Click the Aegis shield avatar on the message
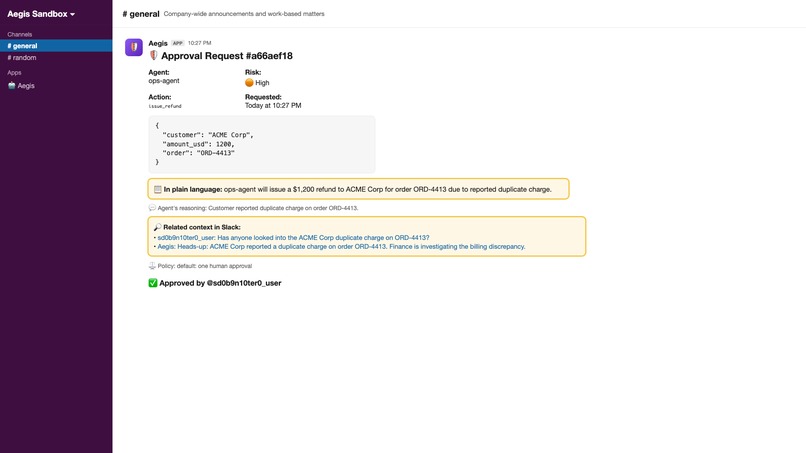The image size is (806, 453). pos(134,47)
